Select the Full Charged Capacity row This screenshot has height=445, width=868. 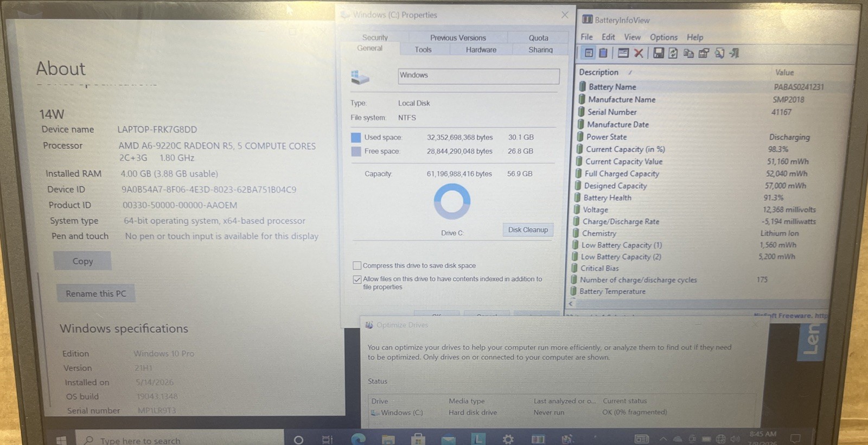(x=705, y=174)
